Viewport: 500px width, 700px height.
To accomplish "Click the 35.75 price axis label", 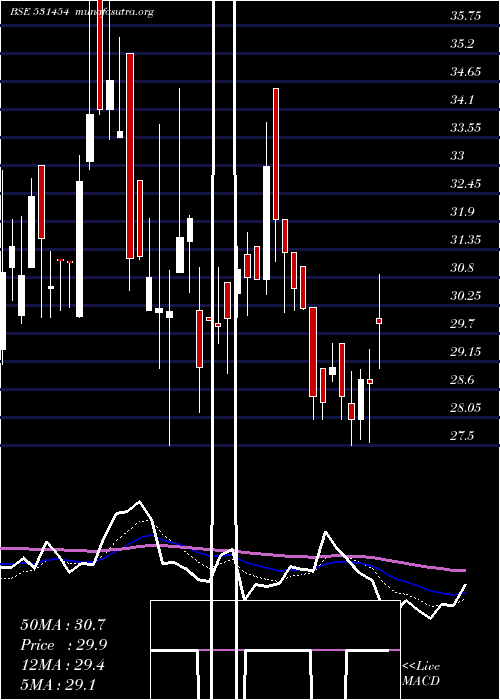I will tap(465, 17).
